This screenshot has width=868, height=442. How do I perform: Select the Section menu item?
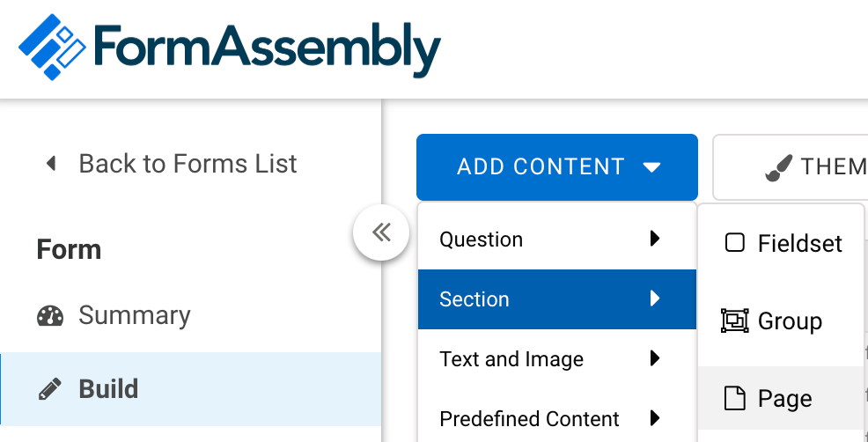pos(557,299)
